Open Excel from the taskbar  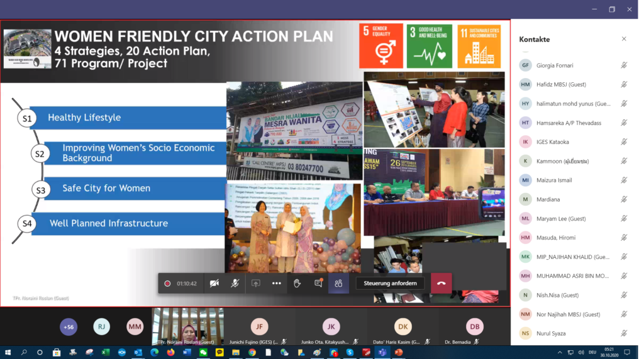(105, 353)
